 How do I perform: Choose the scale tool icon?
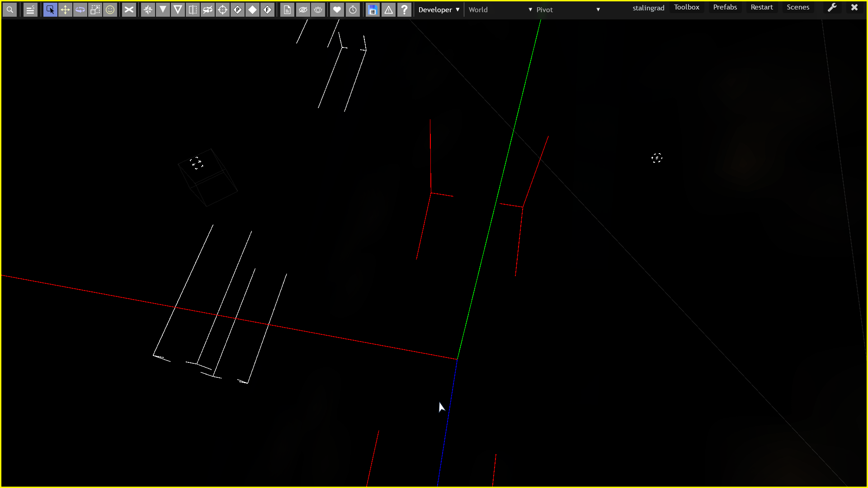pyautogui.click(x=95, y=9)
